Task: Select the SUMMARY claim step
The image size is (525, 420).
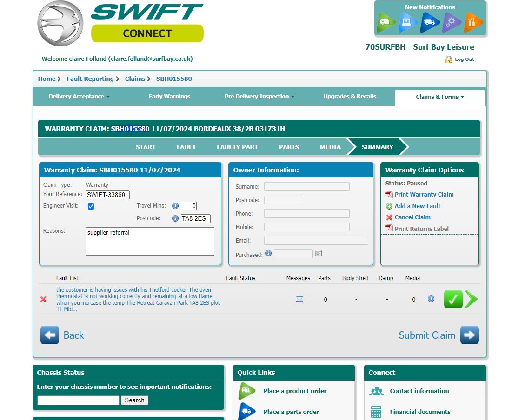Action: point(377,147)
